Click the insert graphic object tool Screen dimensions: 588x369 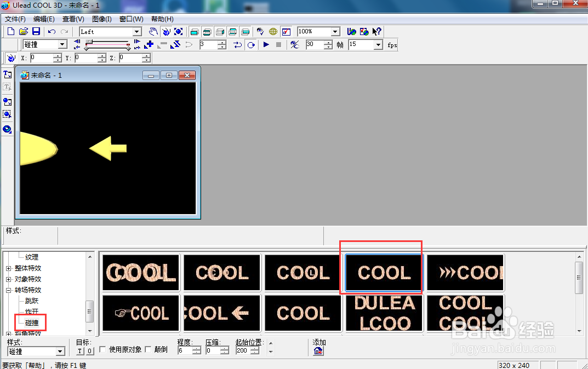[7, 101]
